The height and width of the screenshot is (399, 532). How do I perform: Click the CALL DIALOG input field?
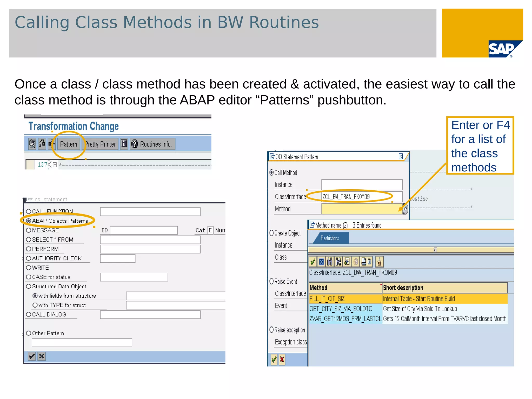pyautogui.click(x=150, y=314)
